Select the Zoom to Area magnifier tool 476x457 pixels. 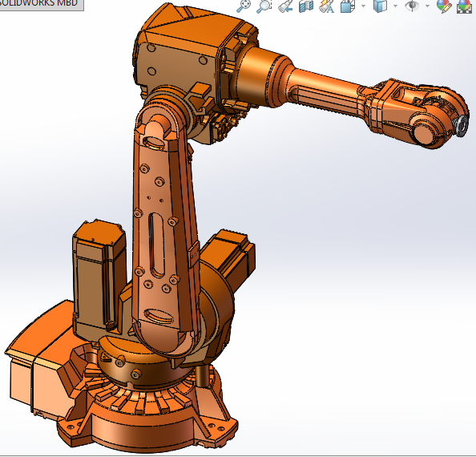click(264, 6)
